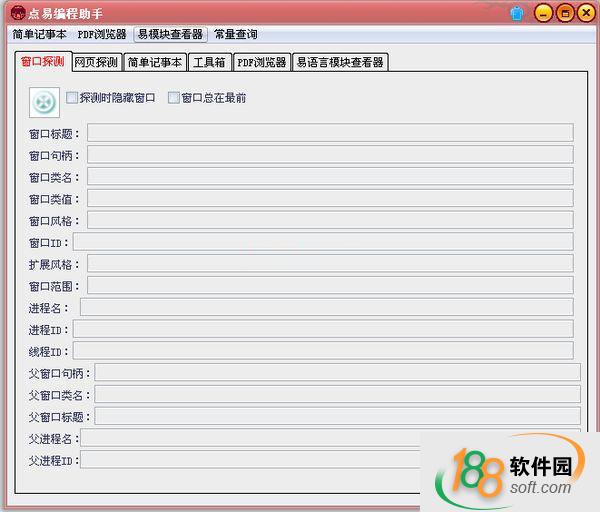Click the 窗口类名 input box

pos(329,176)
